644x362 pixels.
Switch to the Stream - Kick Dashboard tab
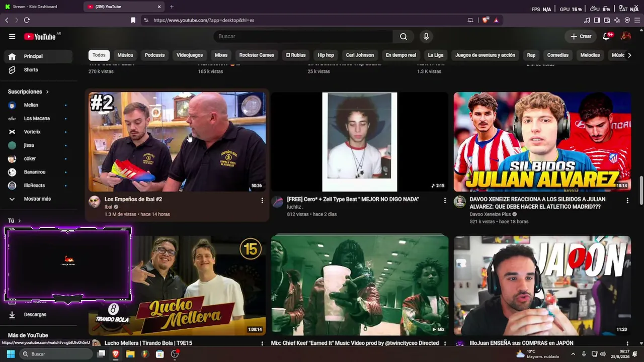coord(35,7)
